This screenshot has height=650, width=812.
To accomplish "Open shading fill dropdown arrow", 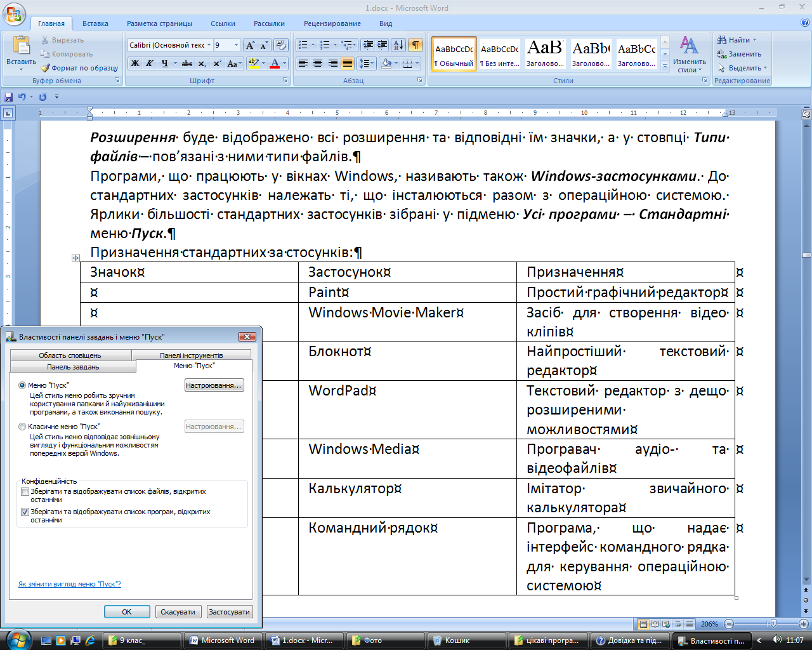I will click(x=396, y=63).
